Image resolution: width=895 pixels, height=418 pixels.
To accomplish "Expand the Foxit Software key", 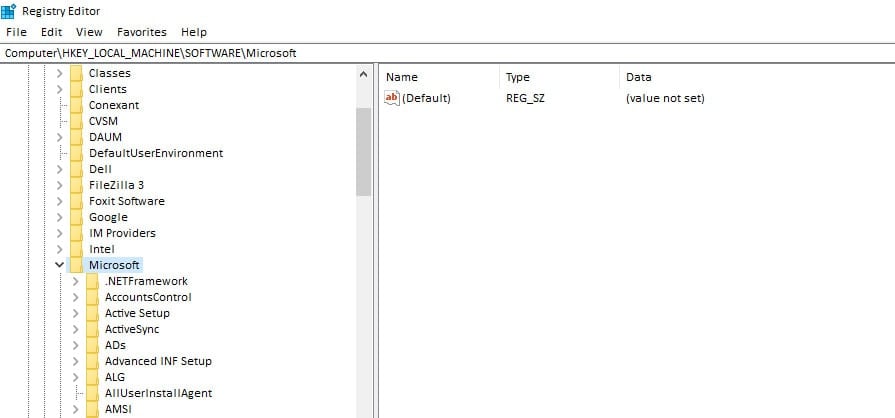I will click(x=59, y=201).
